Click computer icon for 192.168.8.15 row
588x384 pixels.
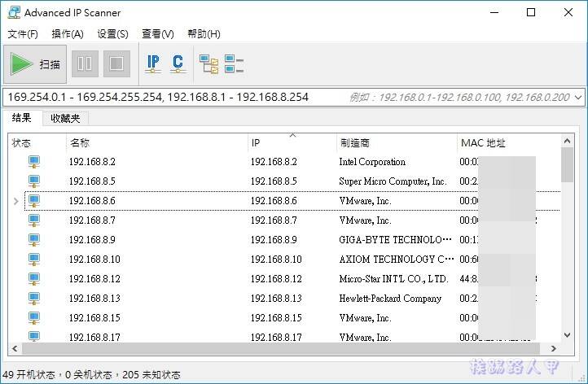(34, 317)
